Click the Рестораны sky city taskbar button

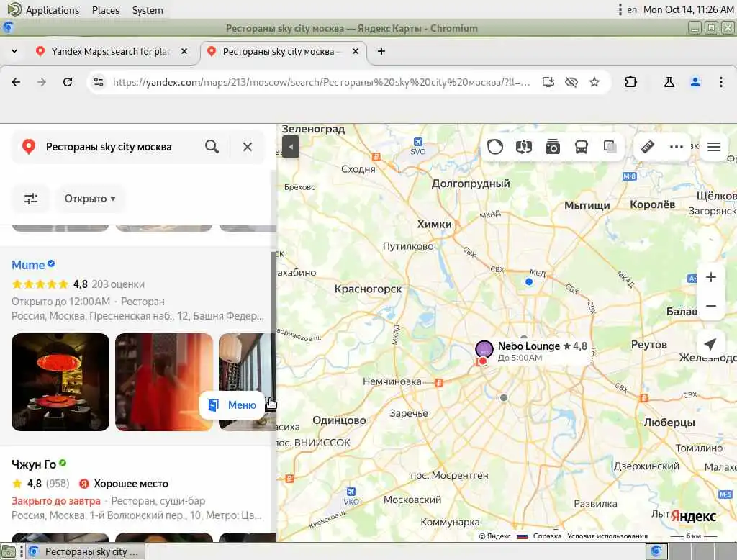click(x=86, y=551)
